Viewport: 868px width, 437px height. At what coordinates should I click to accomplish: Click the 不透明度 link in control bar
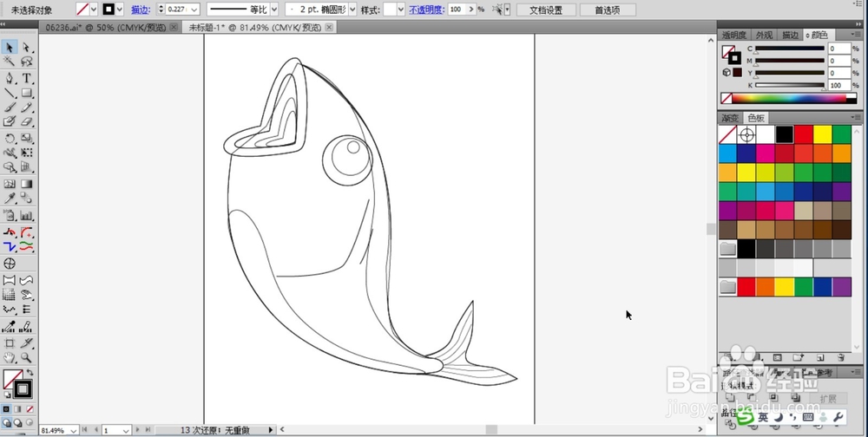coord(427,10)
